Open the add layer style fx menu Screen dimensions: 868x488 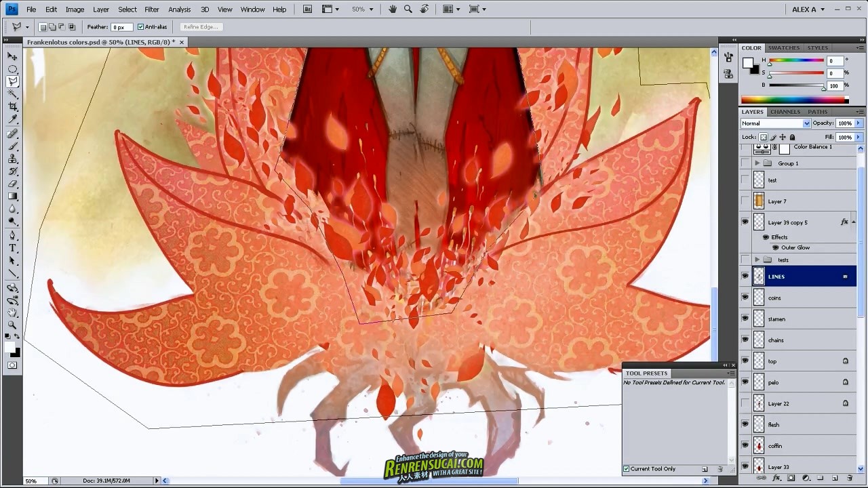(777, 478)
